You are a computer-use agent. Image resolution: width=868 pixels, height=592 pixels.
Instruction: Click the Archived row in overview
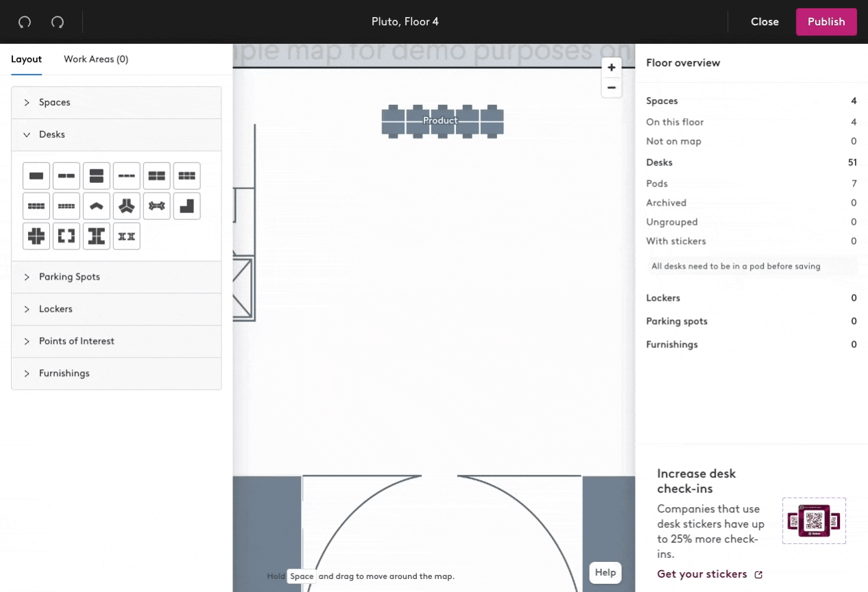[751, 203]
